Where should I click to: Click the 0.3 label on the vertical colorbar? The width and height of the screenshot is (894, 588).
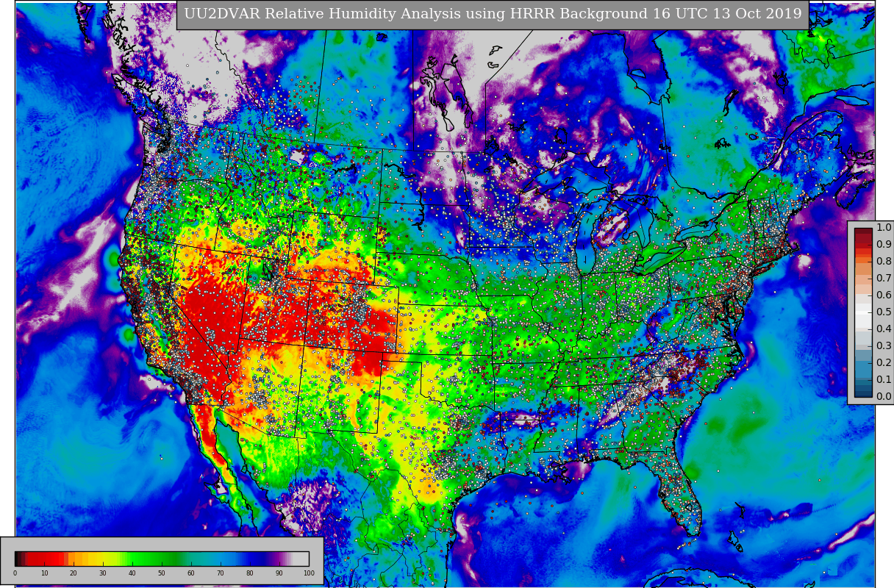(883, 346)
